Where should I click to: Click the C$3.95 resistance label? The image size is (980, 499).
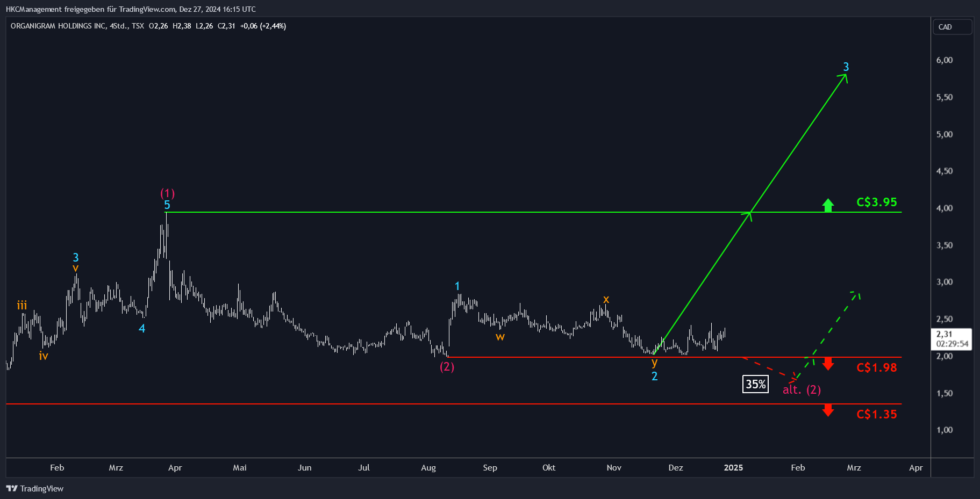pos(876,202)
